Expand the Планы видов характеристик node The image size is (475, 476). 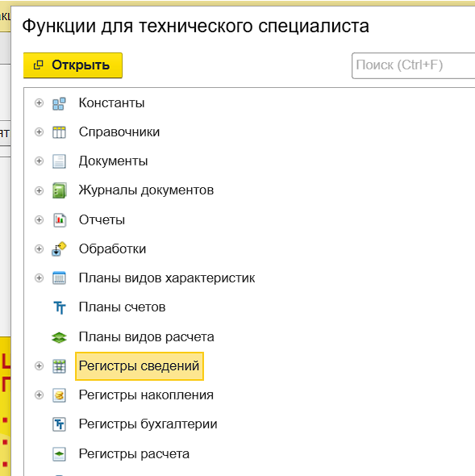click(x=39, y=278)
